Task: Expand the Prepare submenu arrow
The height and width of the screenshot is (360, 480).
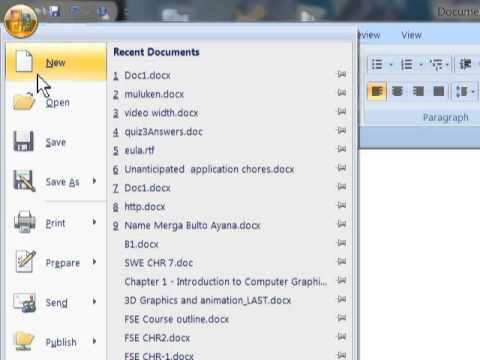Action: coord(94,262)
